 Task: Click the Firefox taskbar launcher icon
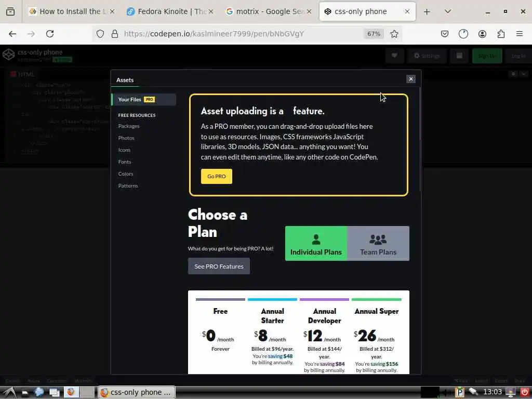(x=71, y=392)
